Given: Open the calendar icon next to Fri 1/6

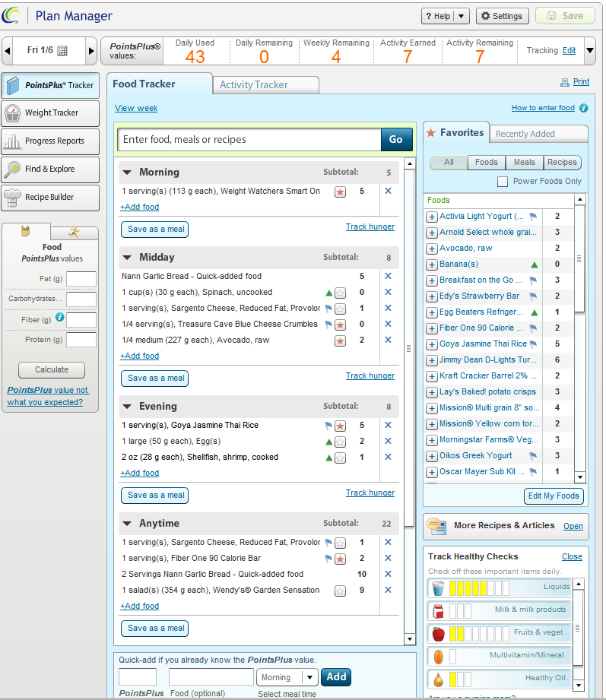Looking at the screenshot, I should tap(62, 50).
